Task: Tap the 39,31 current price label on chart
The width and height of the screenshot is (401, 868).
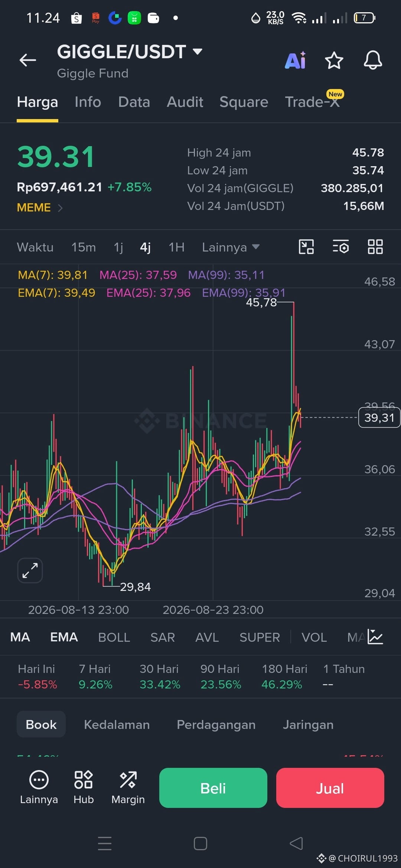Action: (379, 418)
